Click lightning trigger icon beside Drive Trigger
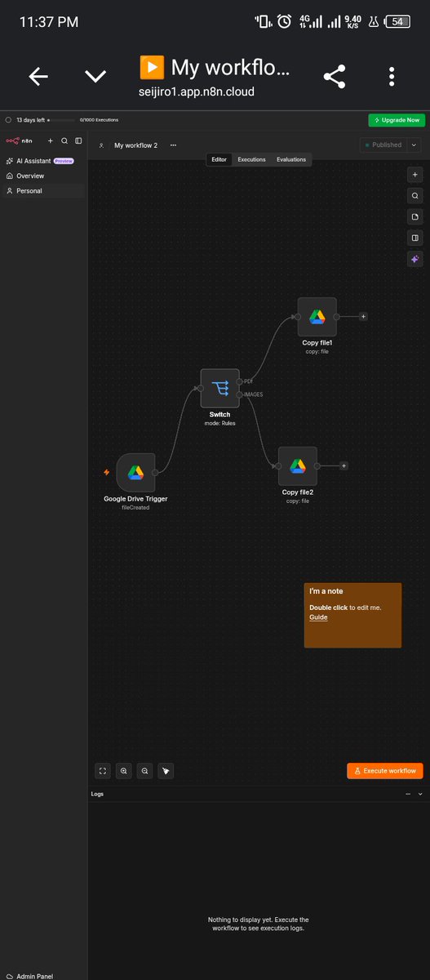This screenshot has height=980, width=430. tap(106, 472)
